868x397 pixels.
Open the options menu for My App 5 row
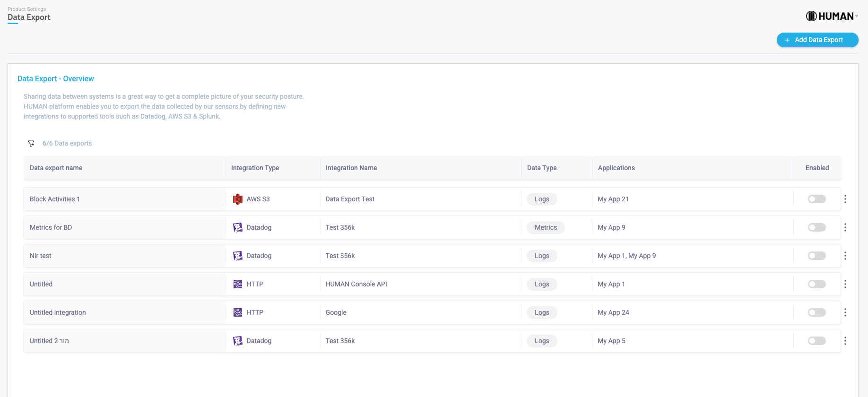tap(845, 341)
